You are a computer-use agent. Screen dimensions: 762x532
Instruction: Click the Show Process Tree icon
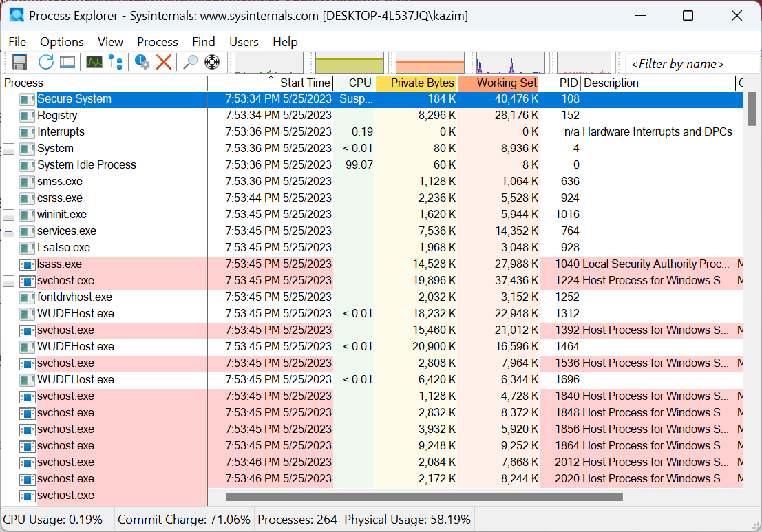(x=116, y=62)
